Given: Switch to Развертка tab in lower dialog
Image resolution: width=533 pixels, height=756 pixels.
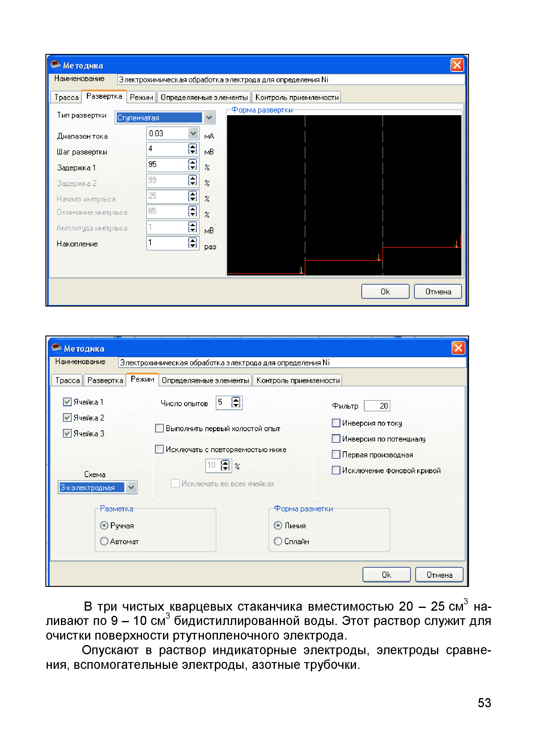Looking at the screenshot, I should [105, 380].
